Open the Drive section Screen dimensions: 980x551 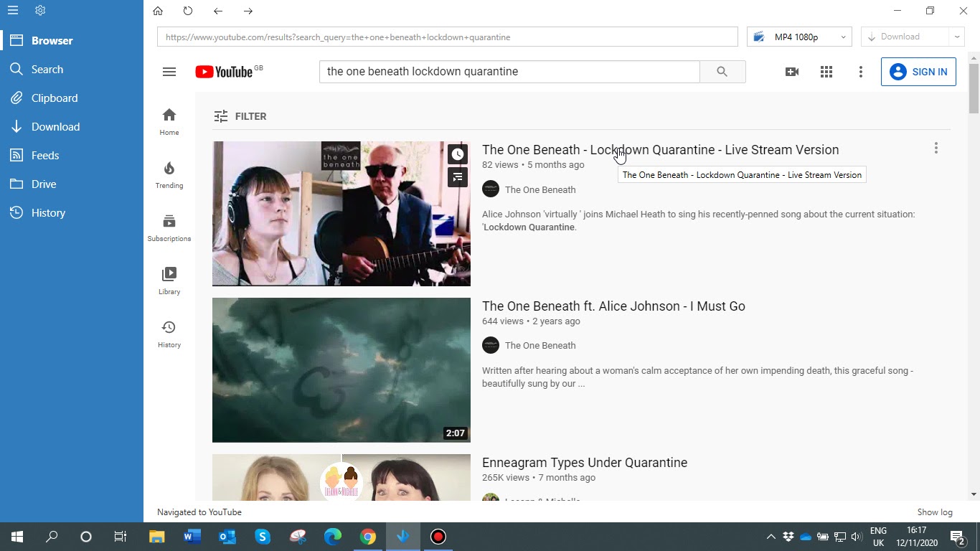click(72, 184)
